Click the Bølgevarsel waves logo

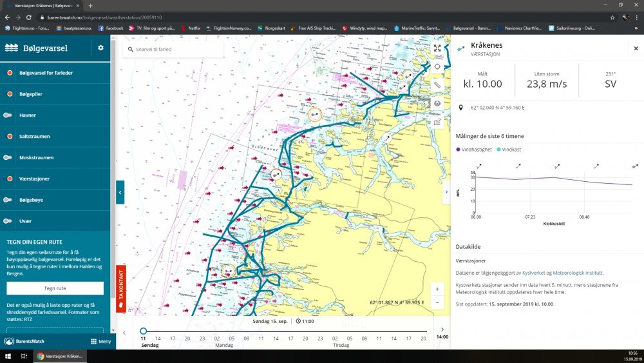pos(12,48)
